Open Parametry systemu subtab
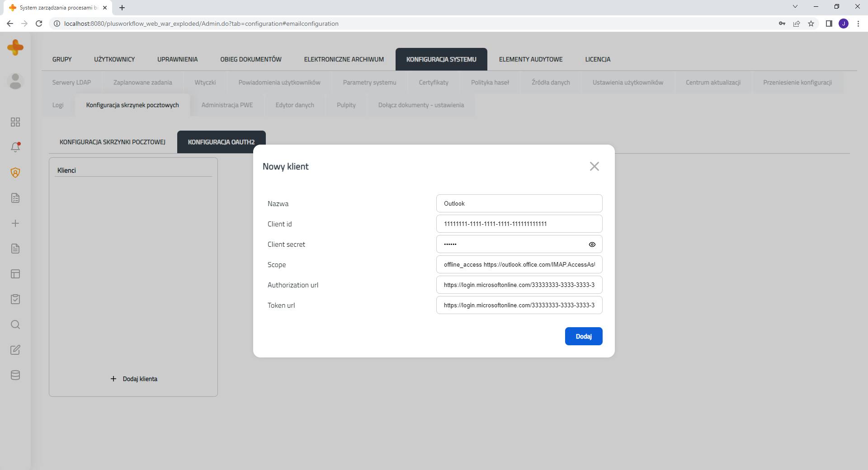Viewport: 868px width, 470px height. tap(369, 82)
